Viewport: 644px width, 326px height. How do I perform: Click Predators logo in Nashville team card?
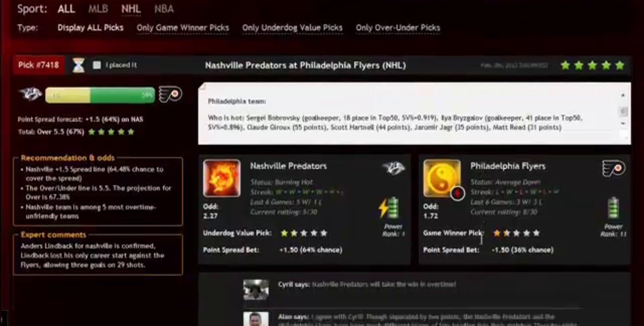click(394, 168)
